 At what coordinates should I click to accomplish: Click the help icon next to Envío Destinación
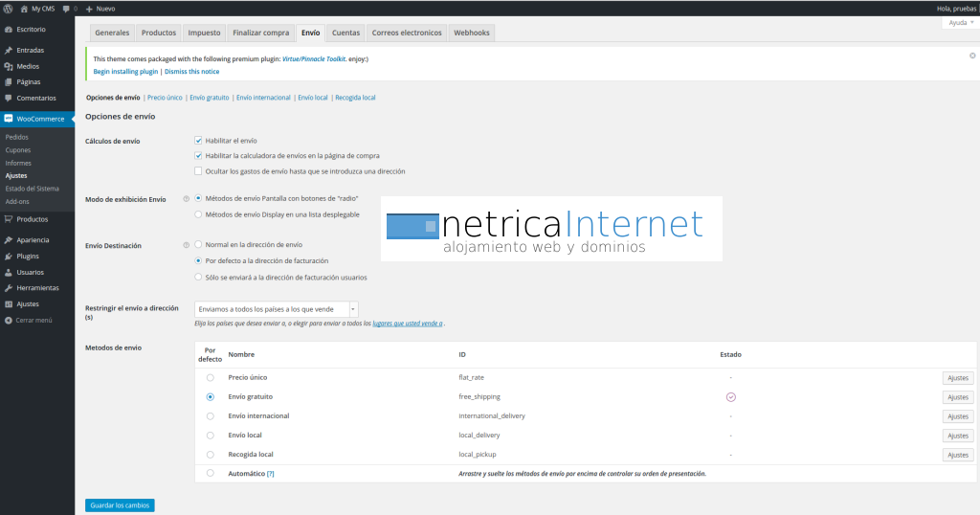coord(186,245)
